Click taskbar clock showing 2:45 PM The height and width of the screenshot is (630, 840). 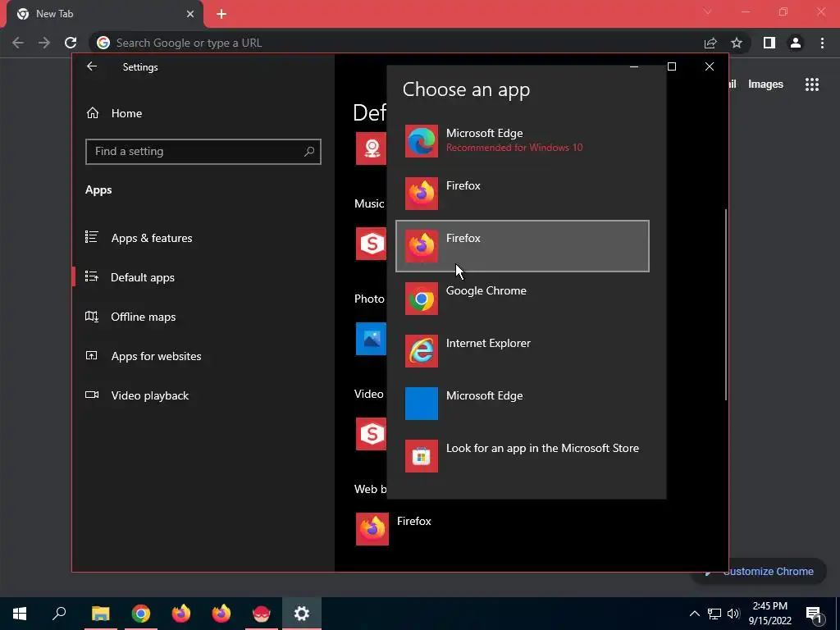click(770, 614)
